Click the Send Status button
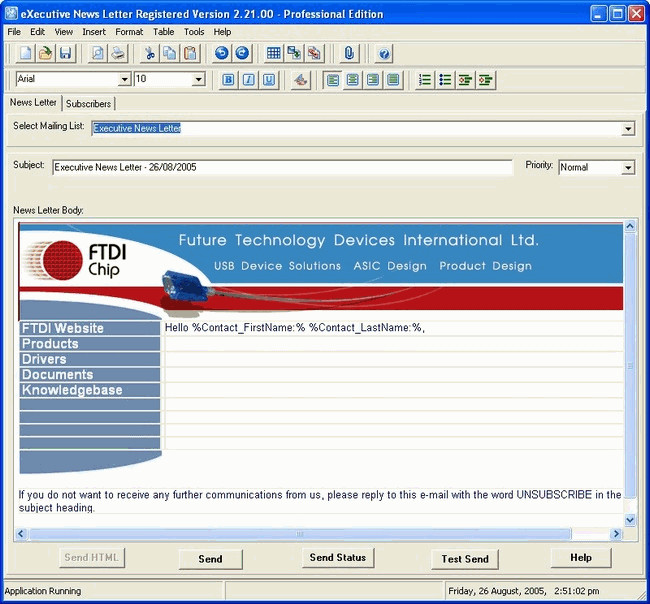 click(x=338, y=558)
